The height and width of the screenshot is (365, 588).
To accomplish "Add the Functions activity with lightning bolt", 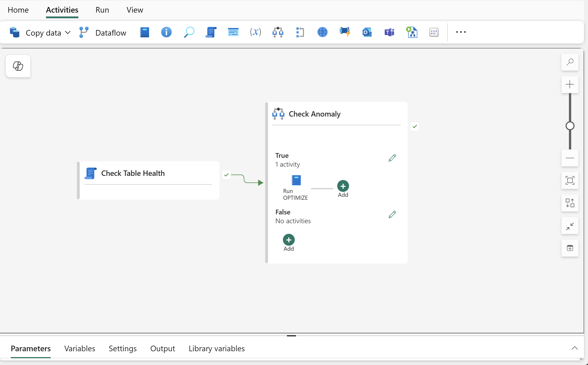I will click(x=345, y=32).
